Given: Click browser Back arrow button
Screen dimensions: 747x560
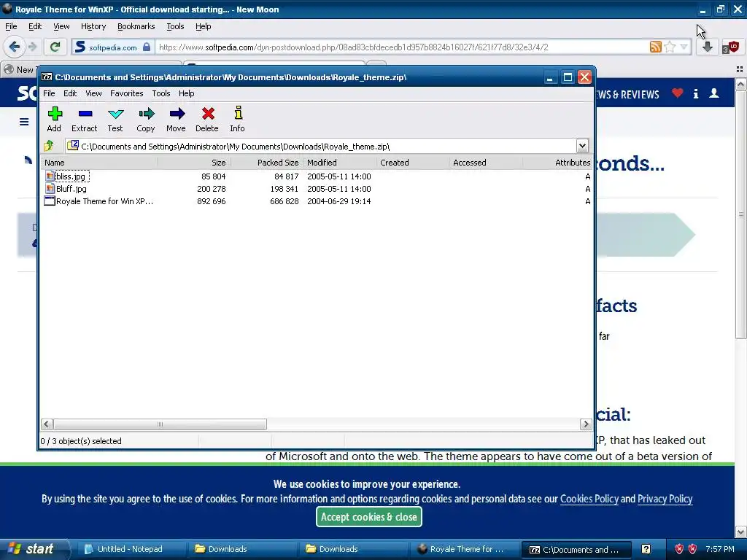Looking at the screenshot, I should [15, 47].
